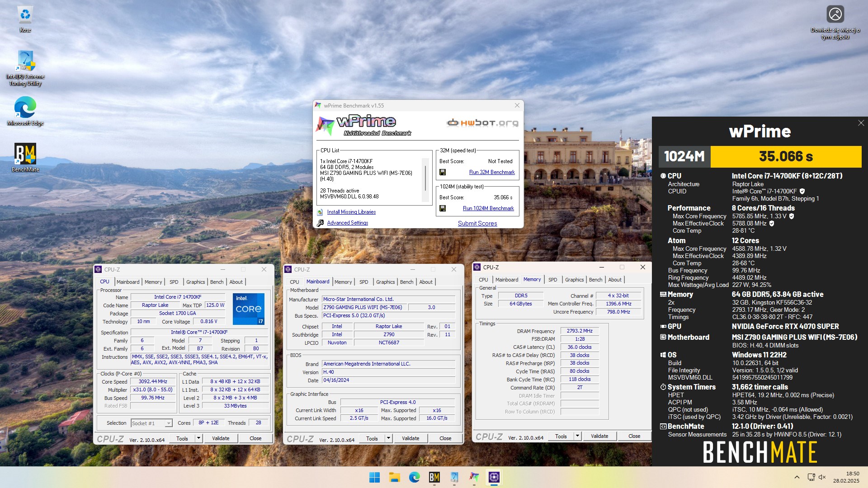Click Intel XTU taskbar icon
868x488 pixels.
click(454, 477)
